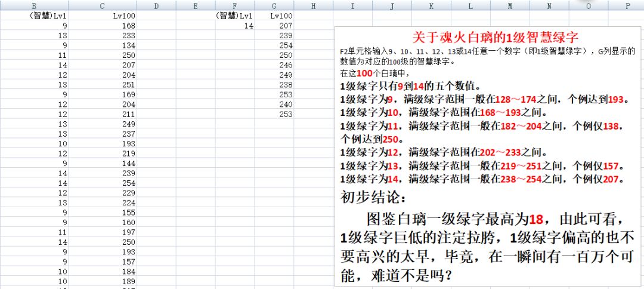Viewport: 644px width, 289px height.
Task: Select column K header
Action: 431,5
